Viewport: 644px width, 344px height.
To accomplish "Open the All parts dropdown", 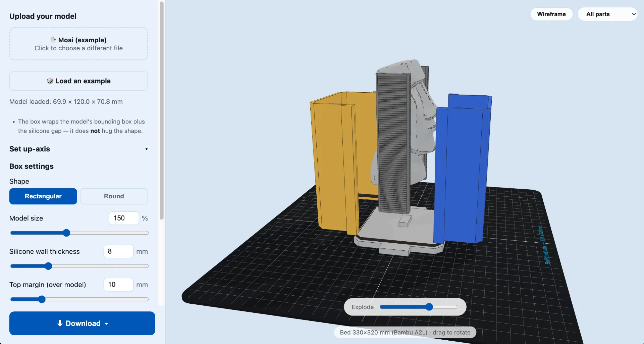I will tap(607, 14).
